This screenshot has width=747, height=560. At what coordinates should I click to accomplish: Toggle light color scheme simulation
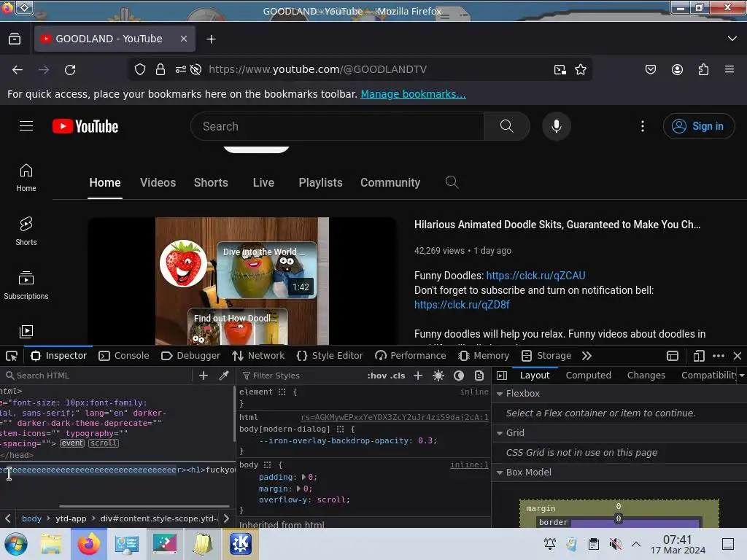point(438,376)
